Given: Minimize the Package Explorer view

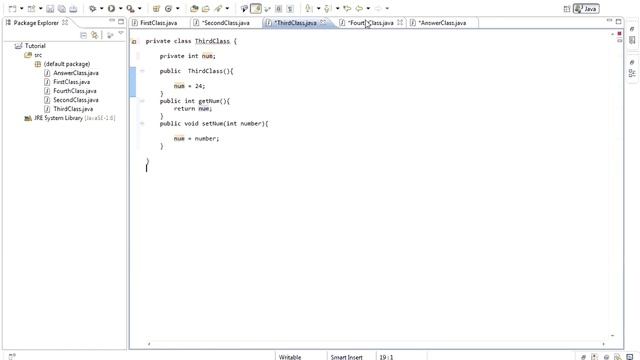Looking at the screenshot, I should pos(112,20).
